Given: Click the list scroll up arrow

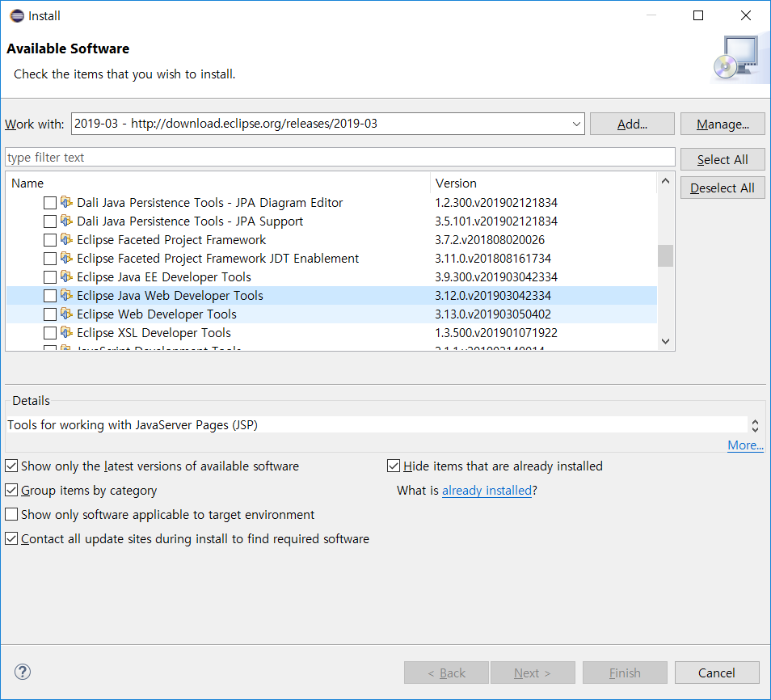Looking at the screenshot, I should [x=665, y=181].
